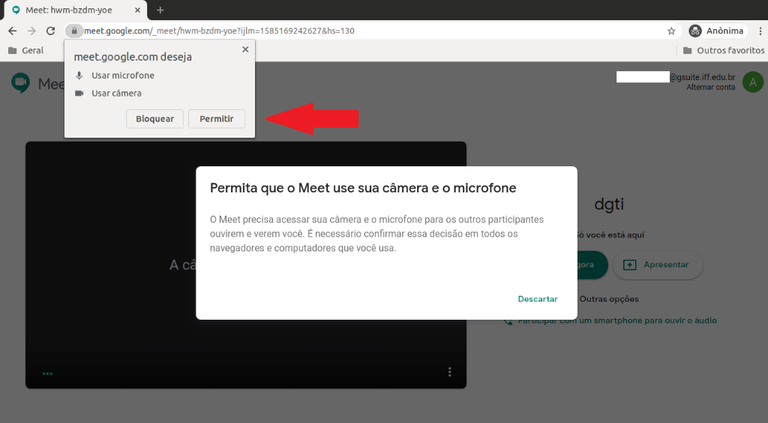This screenshot has width=768, height=423.
Task: Click the padlock site info icon
Action: pyautogui.click(x=73, y=31)
